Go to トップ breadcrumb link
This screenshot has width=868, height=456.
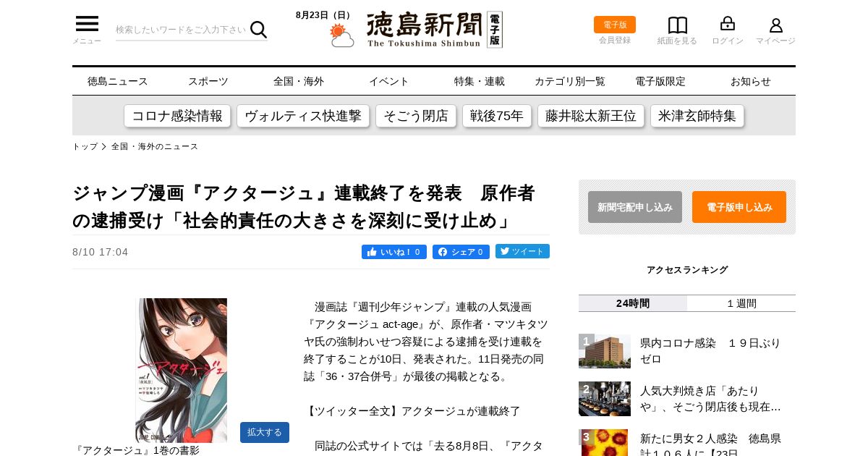85,146
